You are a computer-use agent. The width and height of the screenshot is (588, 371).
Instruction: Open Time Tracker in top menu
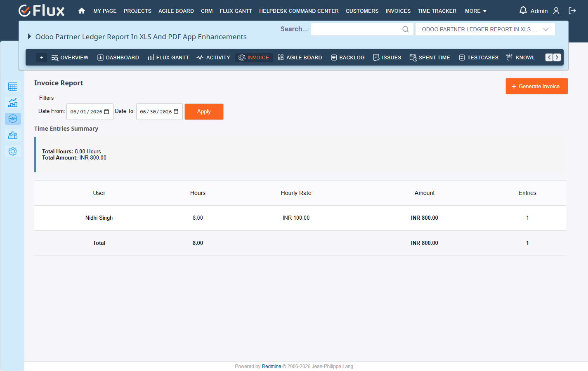[x=437, y=11]
